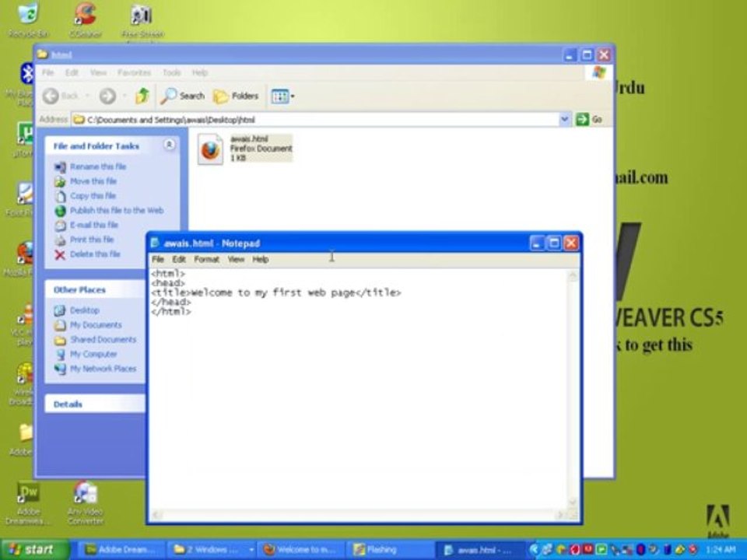Maximize the Notepad window
This screenshot has height=560, width=747.
(553, 243)
